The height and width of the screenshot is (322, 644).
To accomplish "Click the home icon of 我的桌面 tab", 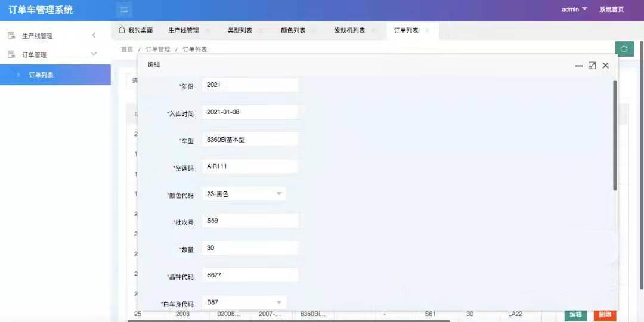I will pyautogui.click(x=122, y=30).
